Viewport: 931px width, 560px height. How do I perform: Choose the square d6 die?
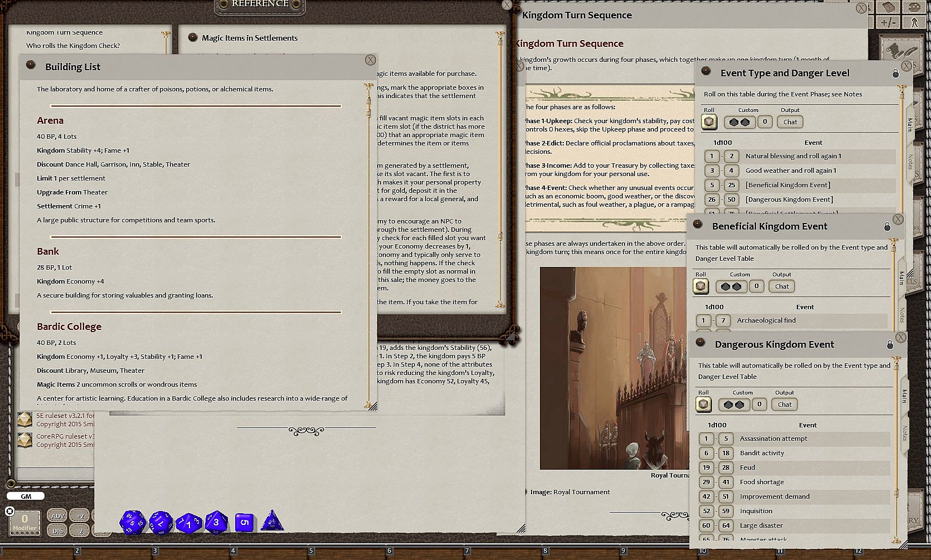[244, 523]
